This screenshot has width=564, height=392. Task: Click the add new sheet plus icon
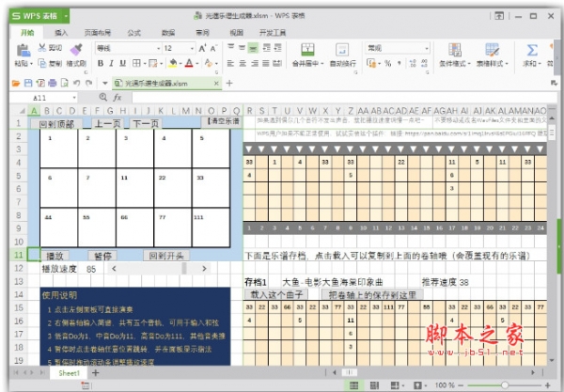[94, 373]
